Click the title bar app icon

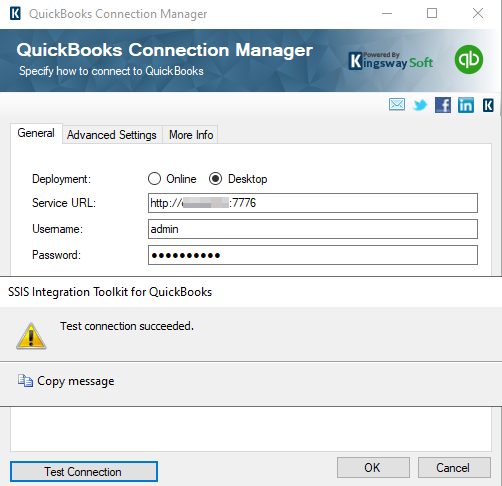(x=15, y=14)
